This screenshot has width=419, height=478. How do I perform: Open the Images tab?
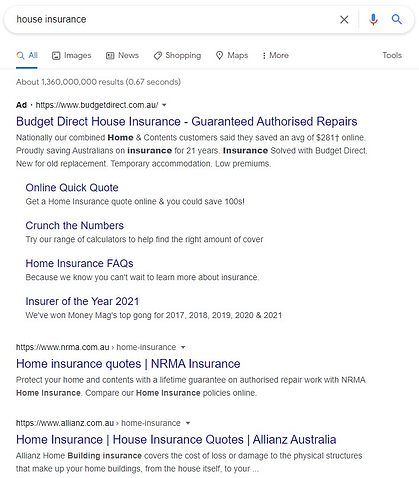coord(72,55)
